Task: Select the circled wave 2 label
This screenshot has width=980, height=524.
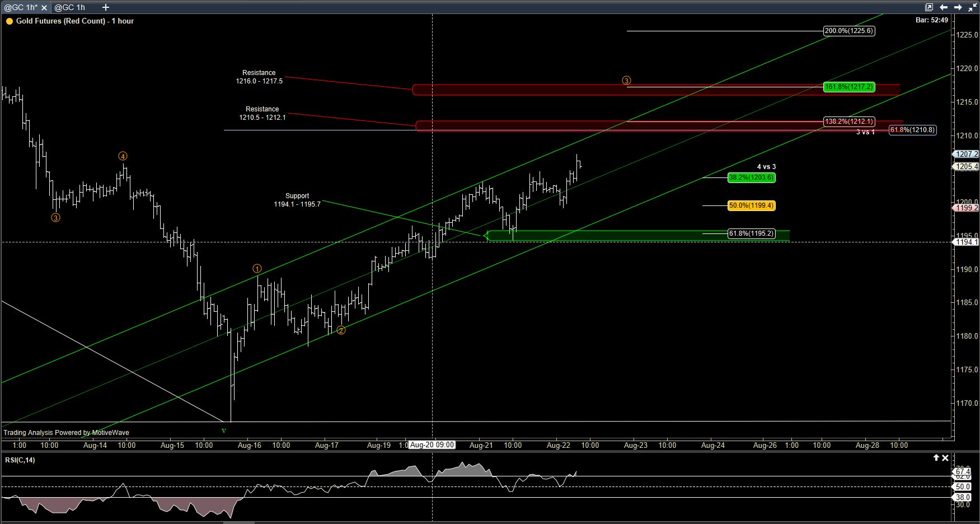Action: point(341,330)
